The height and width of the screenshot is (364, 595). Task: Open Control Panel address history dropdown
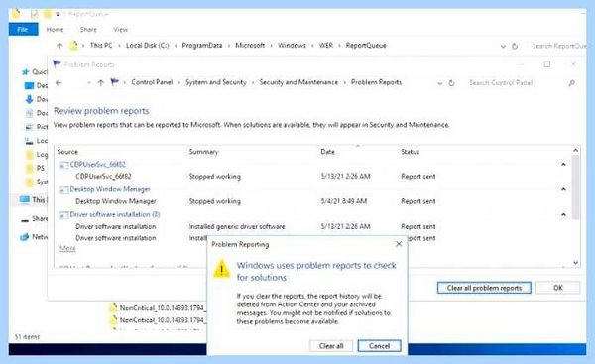tap(439, 83)
